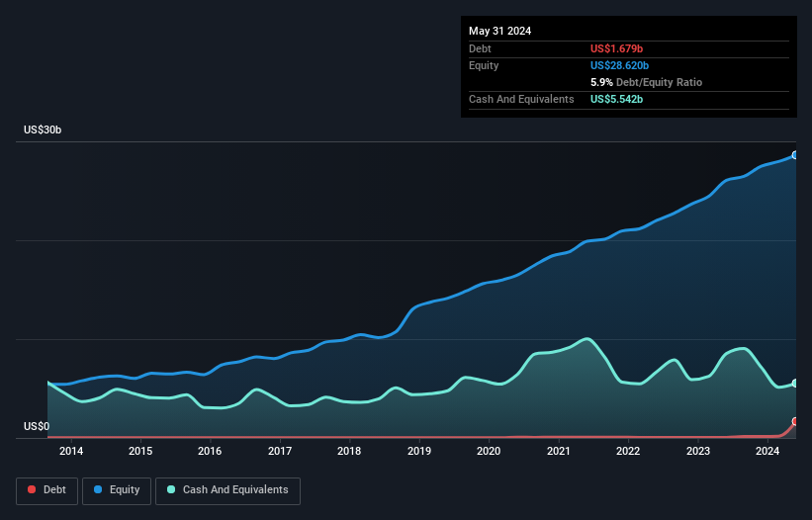812x520 pixels.
Task: Click the US$0 y-axis label
Action: (37, 426)
